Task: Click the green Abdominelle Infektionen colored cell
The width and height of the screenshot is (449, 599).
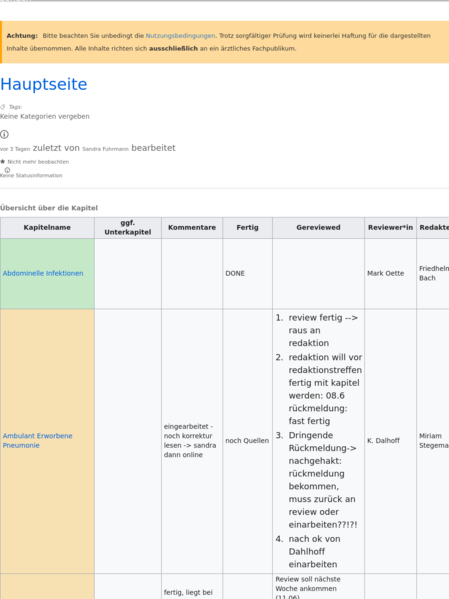Action: (x=47, y=274)
